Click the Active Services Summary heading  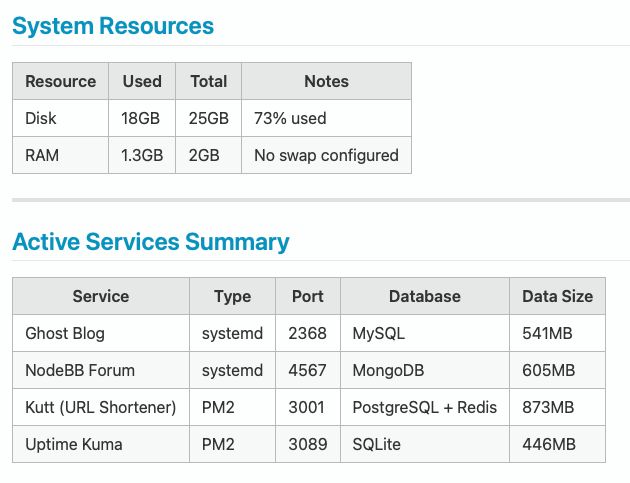point(150,242)
